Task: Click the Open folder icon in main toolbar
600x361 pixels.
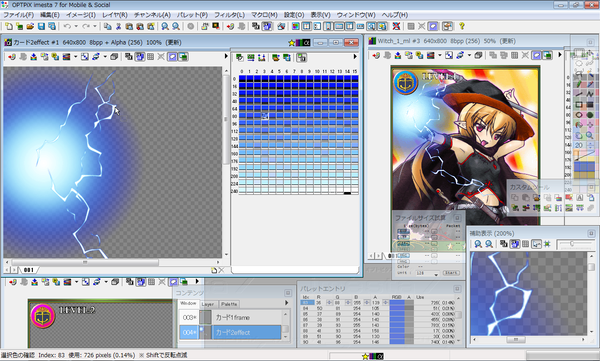Action: point(30,26)
